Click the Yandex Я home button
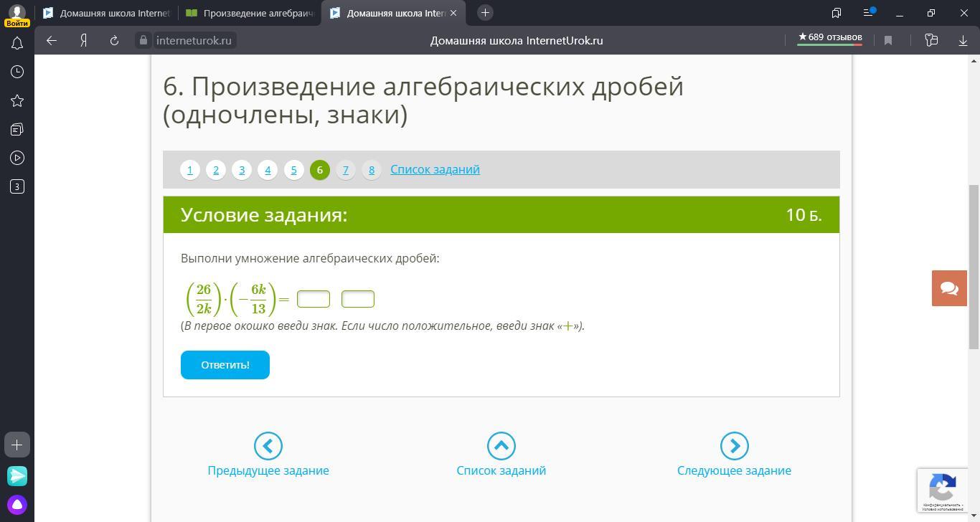Viewport: 980px width, 522px height. point(83,40)
